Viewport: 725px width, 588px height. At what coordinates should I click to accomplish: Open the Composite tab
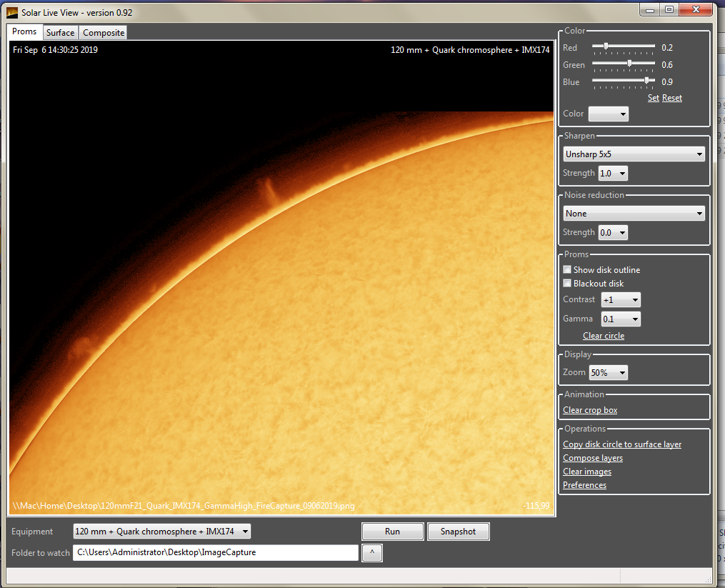click(104, 32)
